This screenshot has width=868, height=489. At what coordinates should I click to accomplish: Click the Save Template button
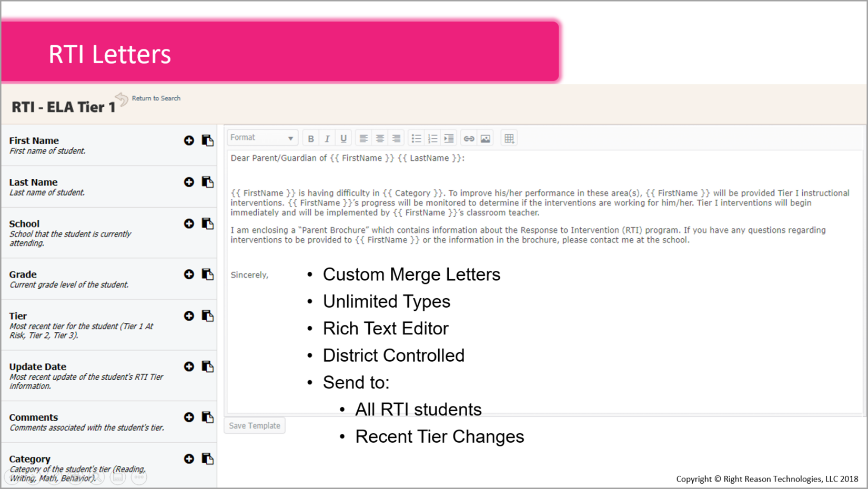click(254, 425)
